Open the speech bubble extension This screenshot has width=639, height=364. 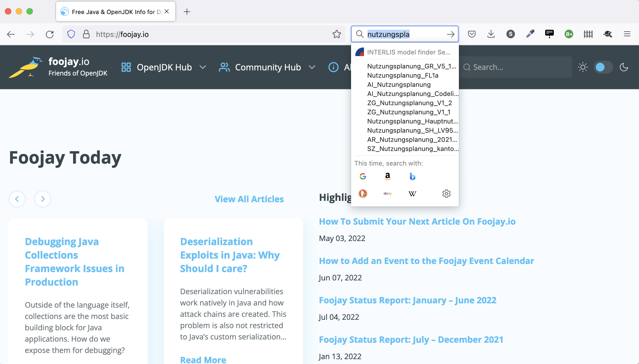click(549, 34)
